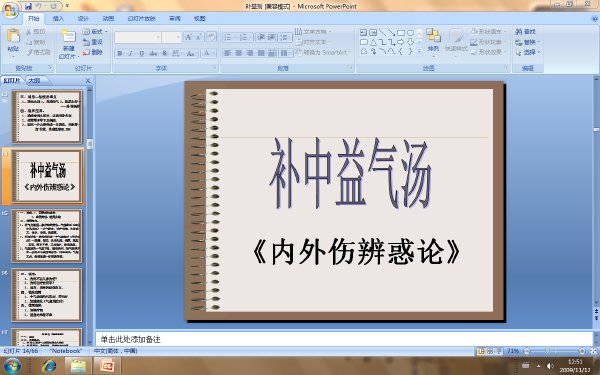Viewport: 600px width, 375px height.
Task: Insert a text box shape from gallery
Action: pos(364,33)
